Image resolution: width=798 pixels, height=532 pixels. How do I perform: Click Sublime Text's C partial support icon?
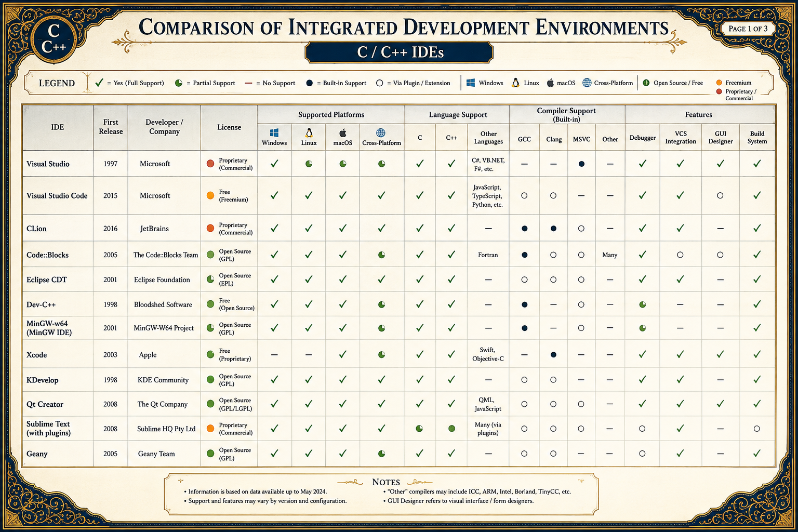[x=419, y=429]
